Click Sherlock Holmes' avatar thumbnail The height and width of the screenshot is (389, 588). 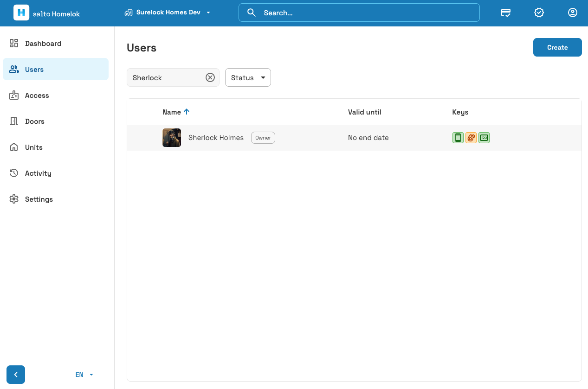click(172, 138)
